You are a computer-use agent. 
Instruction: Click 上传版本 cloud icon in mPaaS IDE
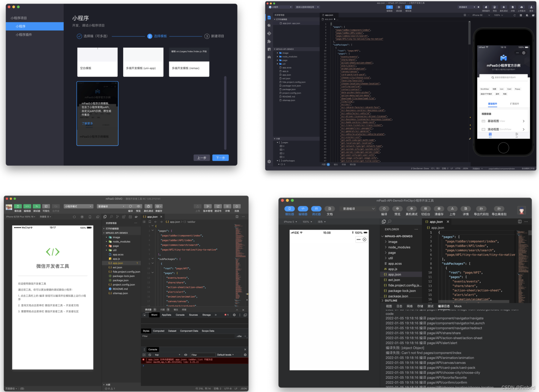tap(522, 7)
